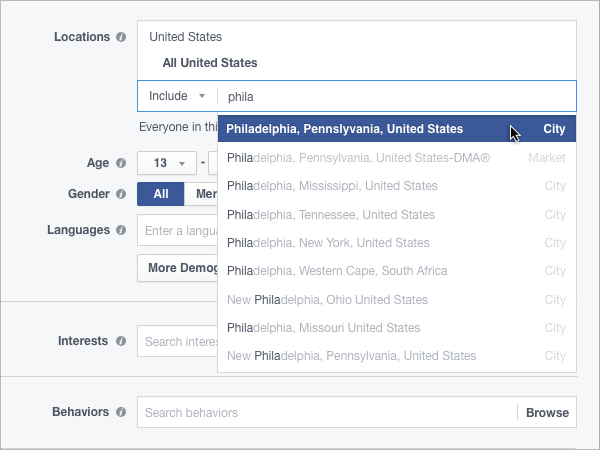The height and width of the screenshot is (450, 600).
Task: Open the Gender info tooltip icon
Action: (121, 194)
